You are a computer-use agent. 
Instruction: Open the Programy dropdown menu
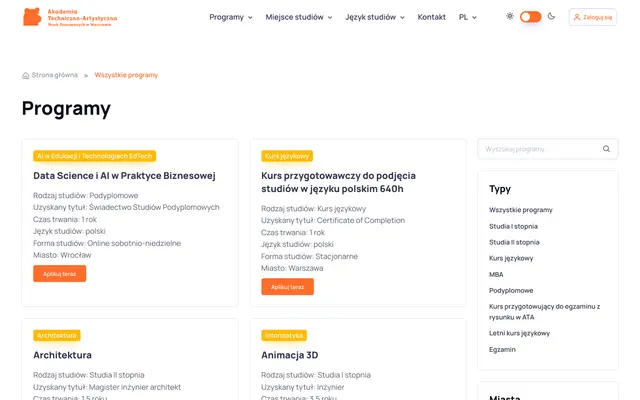231,17
